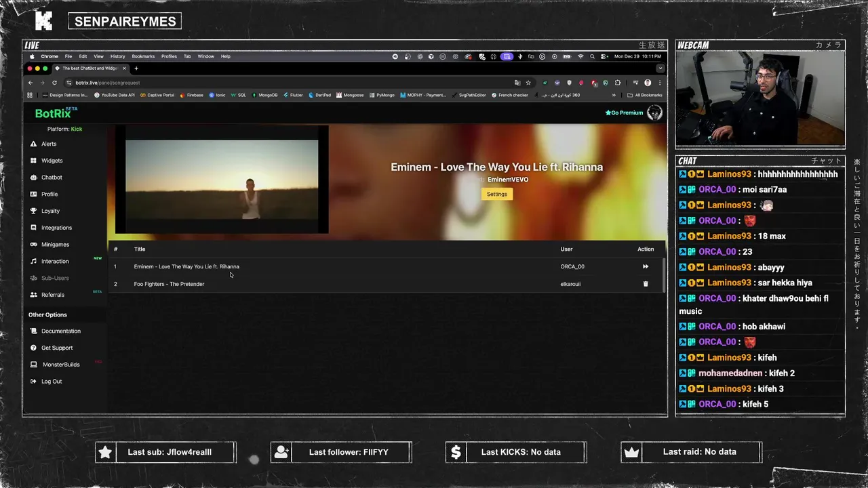Open the YouTube Data API bookmark
Viewport: 868px width, 488px height.
(x=114, y=95)
